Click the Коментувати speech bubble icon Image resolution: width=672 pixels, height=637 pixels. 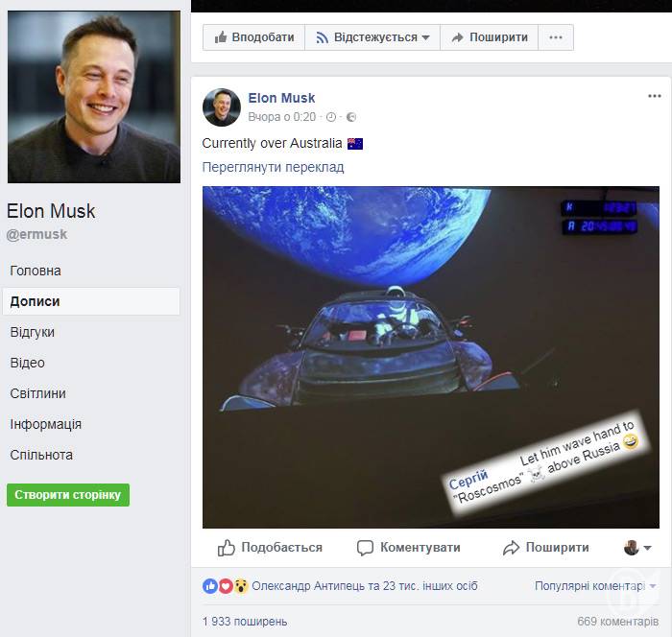pos(365,548)
